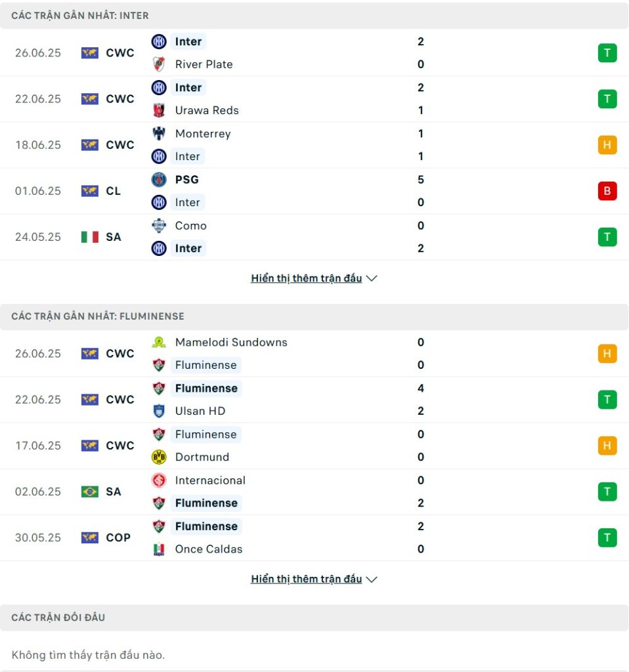Click the Italy flag beside SA
Image resolution: width=629 pixels, height=672 pixels.
89,237
